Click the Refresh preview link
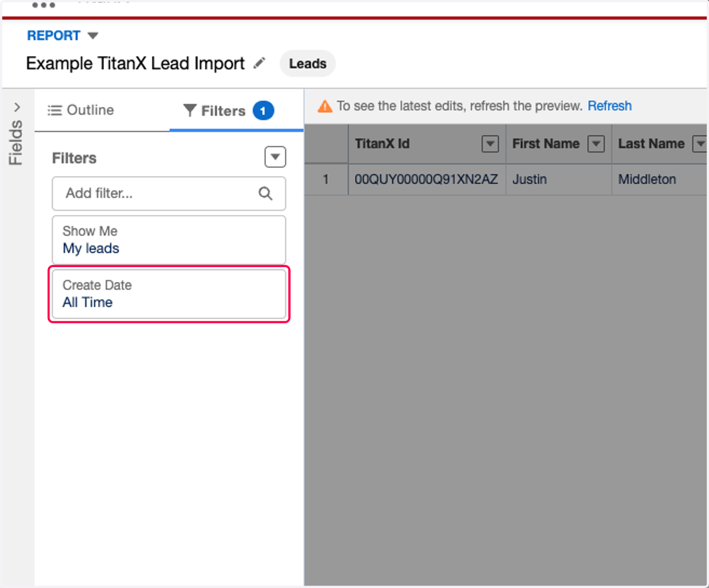Viewport: 709px width, 588px height. [610, 106]
